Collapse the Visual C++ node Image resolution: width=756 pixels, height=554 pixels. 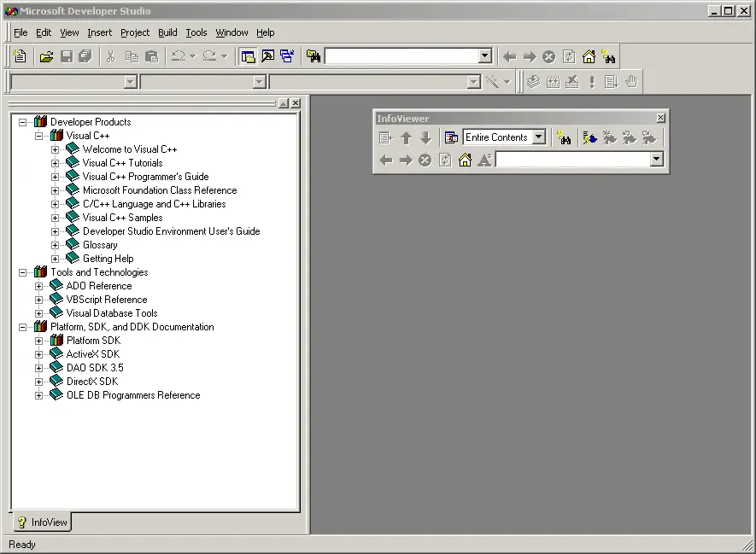click(38, 136)
